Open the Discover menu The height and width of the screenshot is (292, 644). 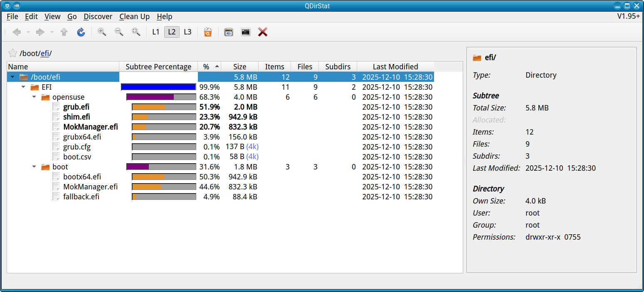point(98,17)
